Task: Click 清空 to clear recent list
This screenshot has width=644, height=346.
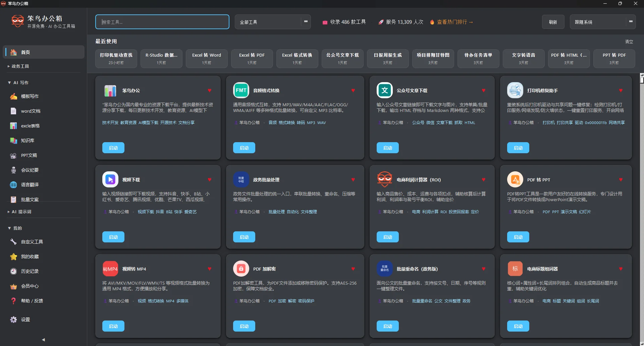Action: (629, 42)
